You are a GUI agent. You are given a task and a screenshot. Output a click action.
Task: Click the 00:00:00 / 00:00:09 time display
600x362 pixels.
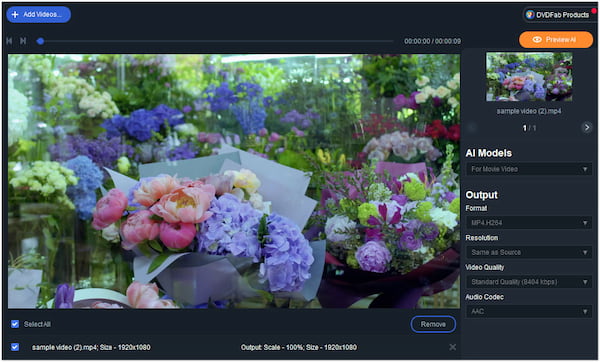(x=432, y=41)
